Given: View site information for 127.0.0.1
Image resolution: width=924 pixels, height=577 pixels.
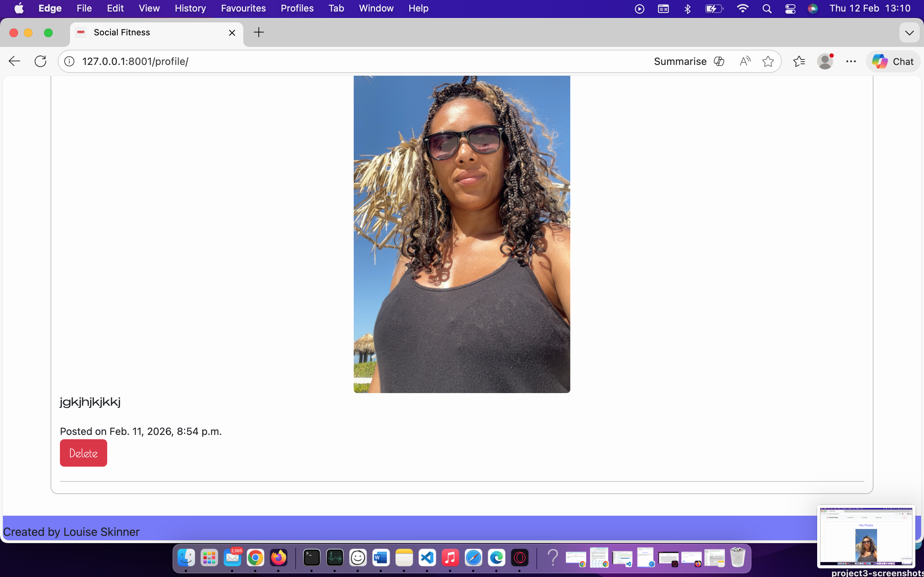Looking at the screenshot, I should pyautogui.click(x=69, y=61).
